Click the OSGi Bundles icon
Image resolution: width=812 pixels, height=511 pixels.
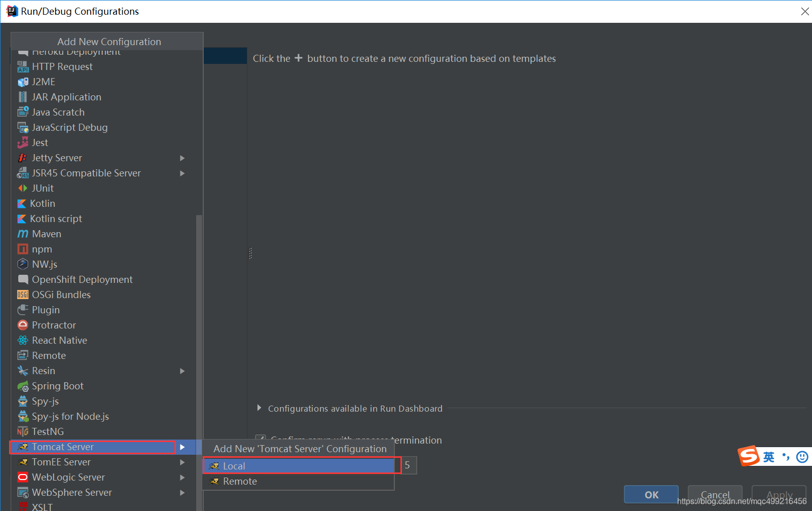[23, 295]
